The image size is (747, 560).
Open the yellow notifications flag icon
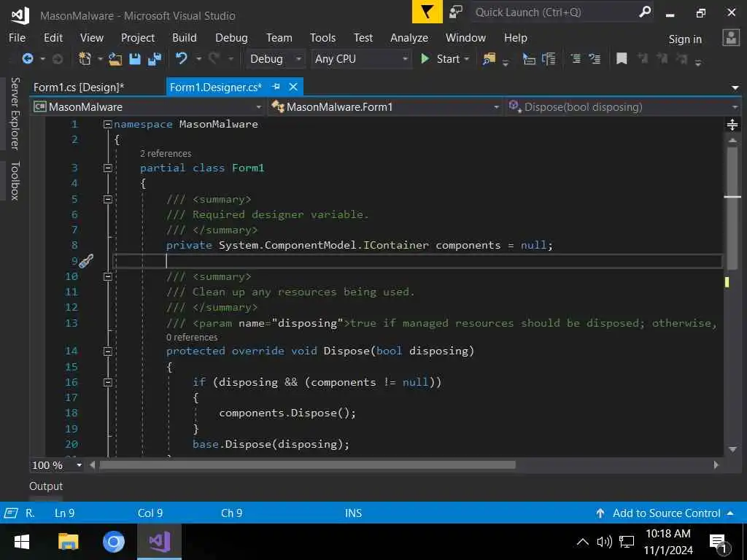point(427,12)
